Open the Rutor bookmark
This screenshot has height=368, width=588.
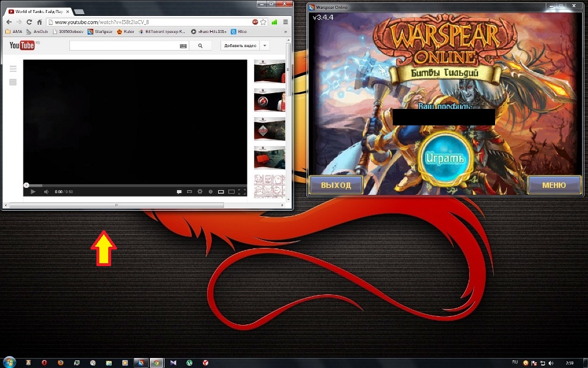pos(125,32)
